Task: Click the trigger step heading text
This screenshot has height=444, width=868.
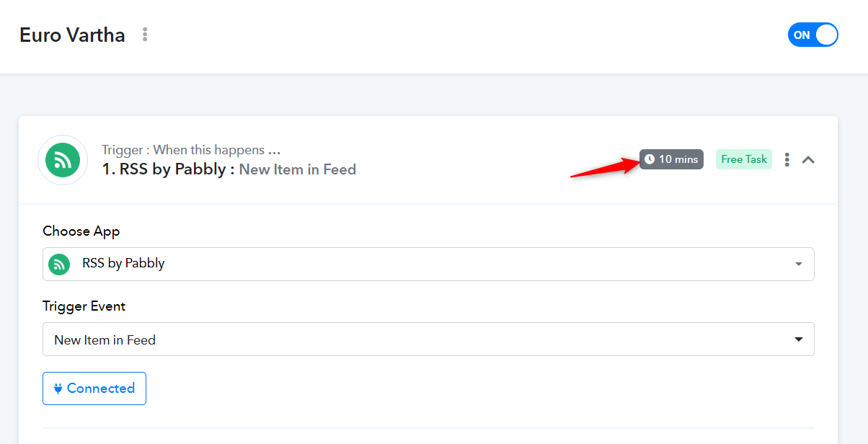Action: pyautogui.click(x=229, y=169)
